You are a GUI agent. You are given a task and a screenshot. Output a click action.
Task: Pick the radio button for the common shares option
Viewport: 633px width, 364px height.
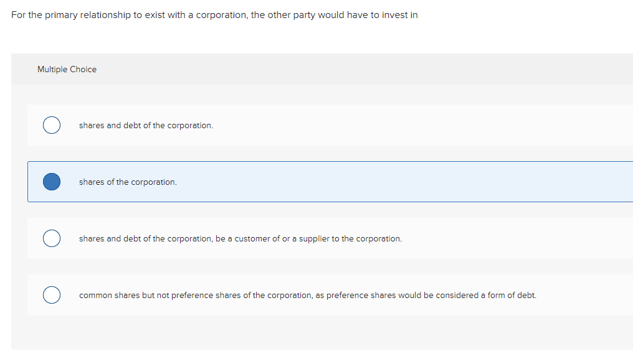[52, 295]
